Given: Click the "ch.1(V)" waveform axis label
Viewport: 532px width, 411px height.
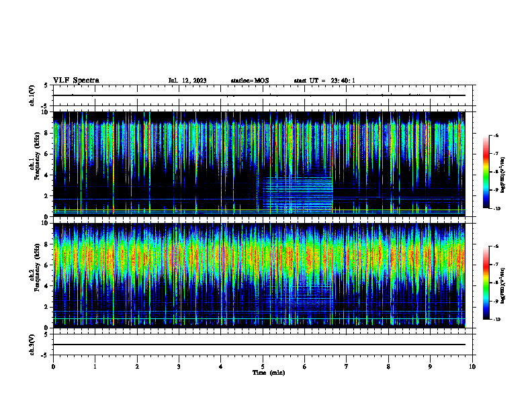Looking at the screenshot, I should pyautogui.click(x=32, y=95).
